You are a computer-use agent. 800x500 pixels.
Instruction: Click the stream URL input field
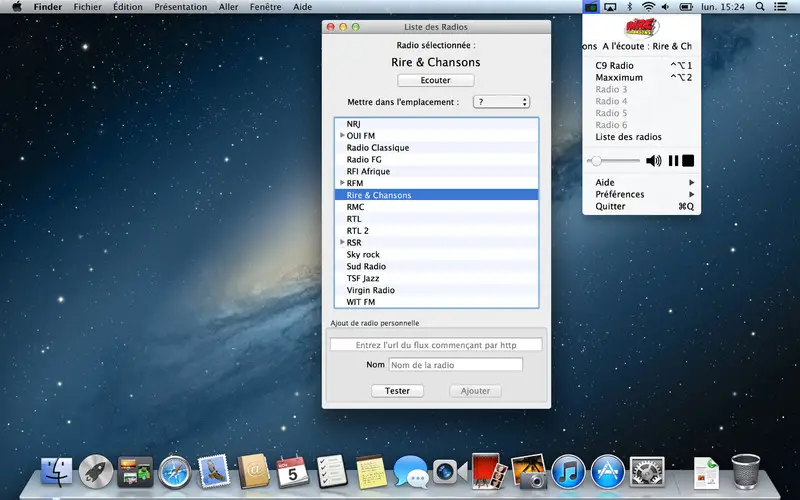point(436,345)
